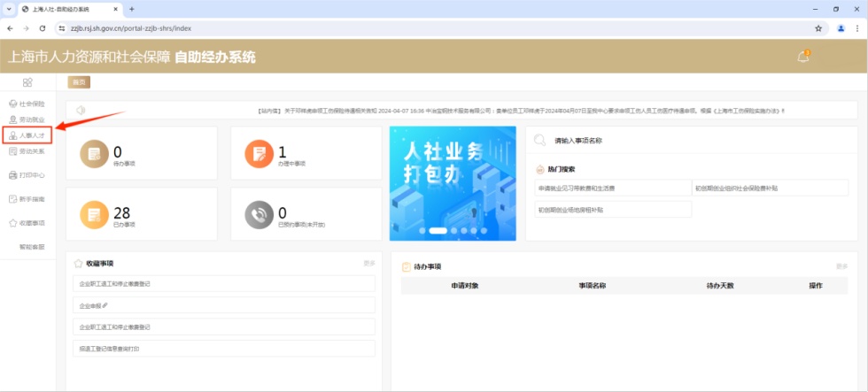Open 新手指南 in the sidebar
The height and width of the screenshot is (392, 868).
click(x=27, y=199)
